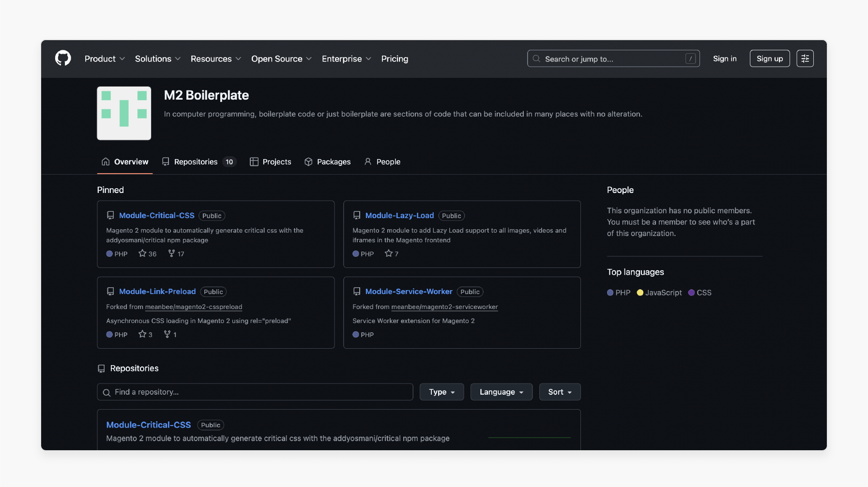
Task: Click the JavaScript yellow language dot
Action: tap(640, 293)
